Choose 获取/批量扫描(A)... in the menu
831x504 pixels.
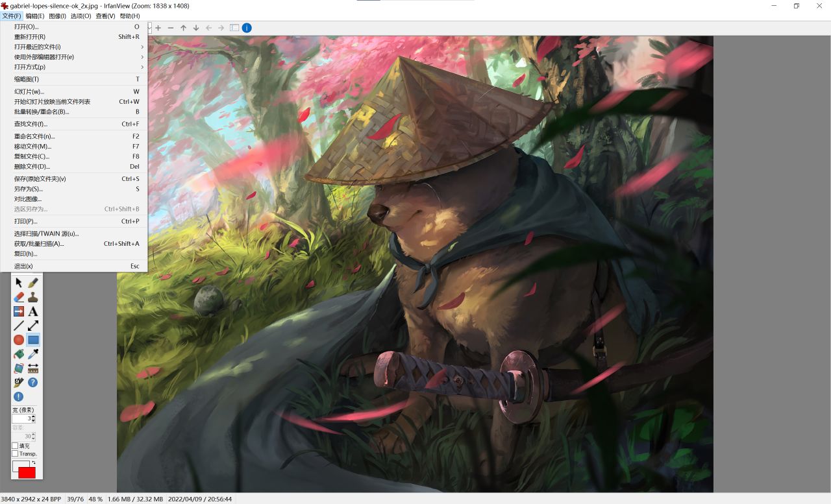pyautogui.click(x=74, y=244)
